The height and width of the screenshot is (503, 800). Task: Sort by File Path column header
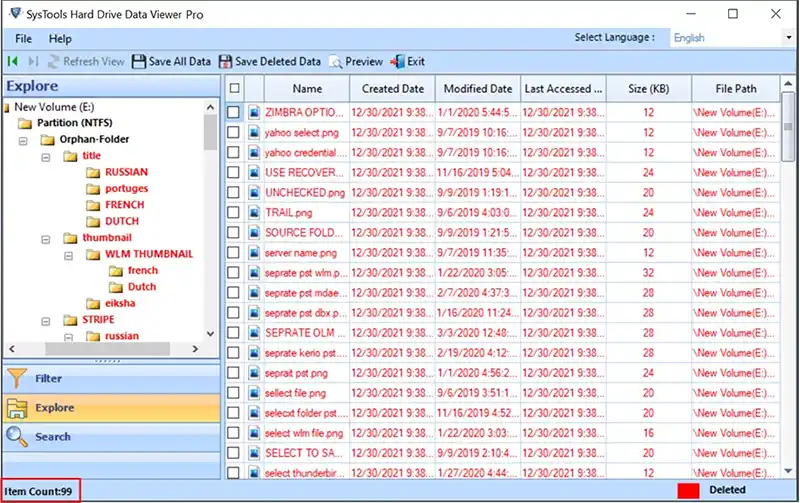click(x=736, y=89)
